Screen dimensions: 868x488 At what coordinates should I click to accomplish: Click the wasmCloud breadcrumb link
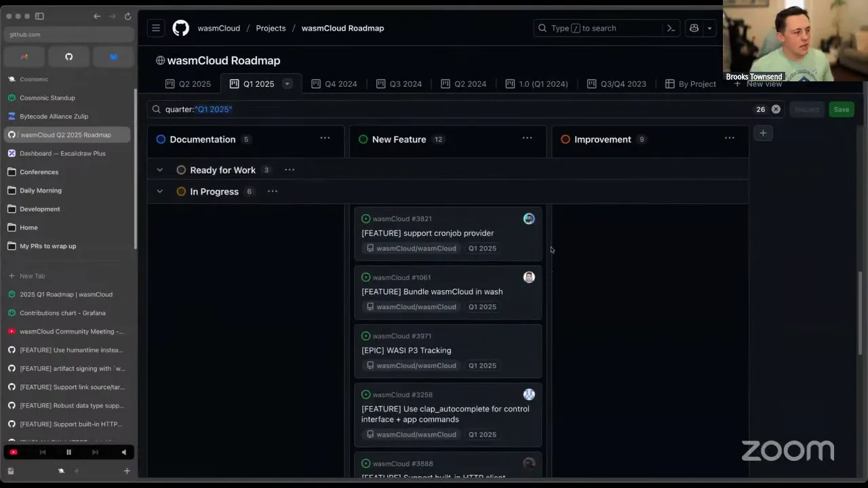[x=218, y=28]
